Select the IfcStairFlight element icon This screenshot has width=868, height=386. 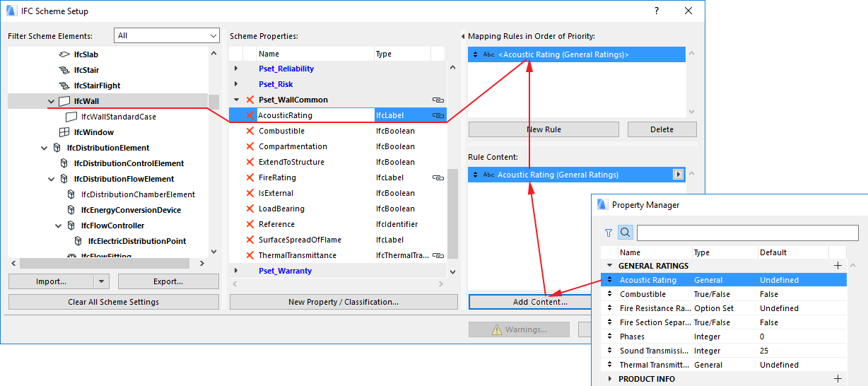coord(64,86)
